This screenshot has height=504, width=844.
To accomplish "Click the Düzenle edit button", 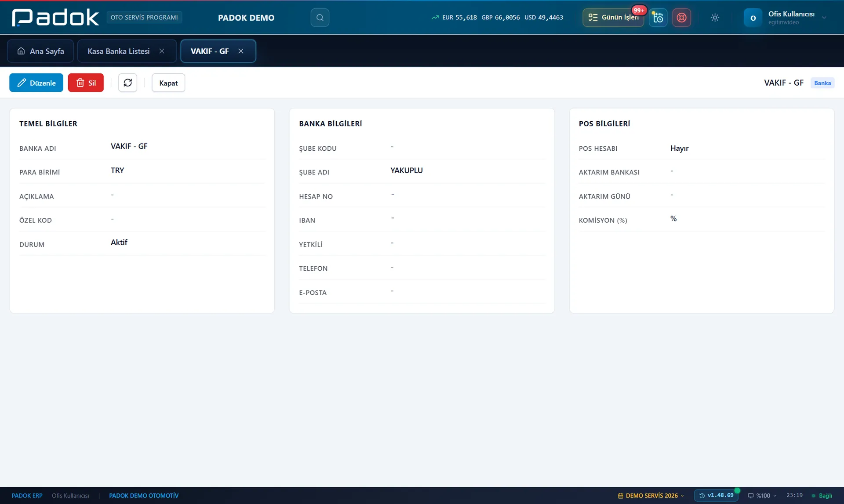I will click(36, 83).
